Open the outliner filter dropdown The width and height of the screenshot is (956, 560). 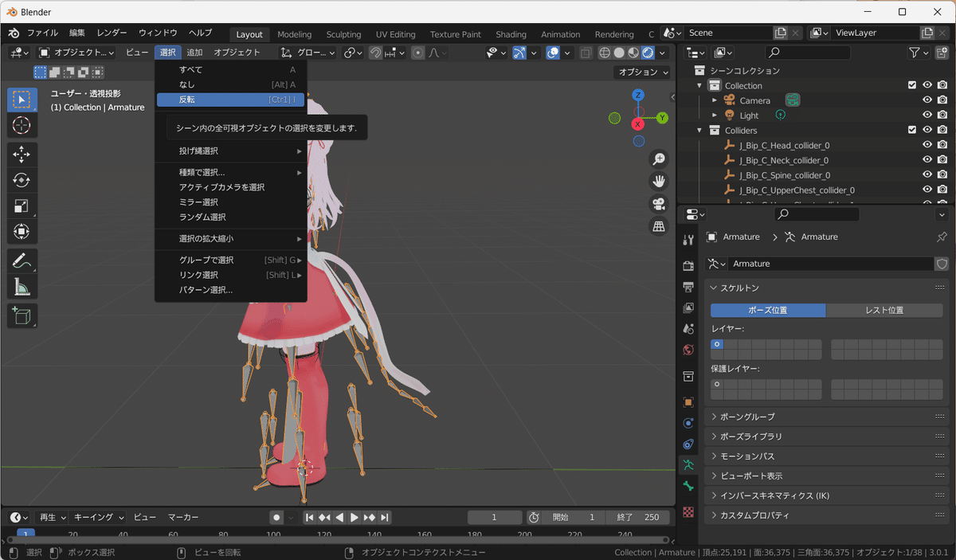coord(919,53)
